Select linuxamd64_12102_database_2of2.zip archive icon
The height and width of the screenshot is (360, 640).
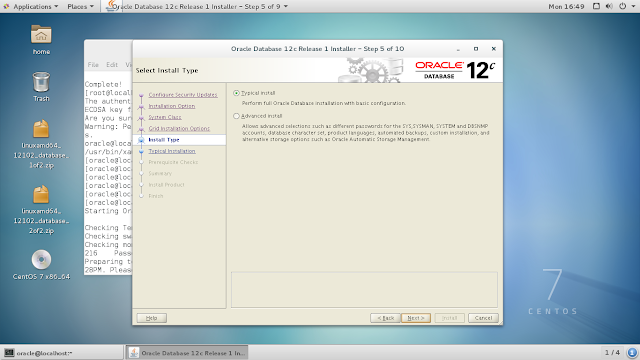(41, 194)
